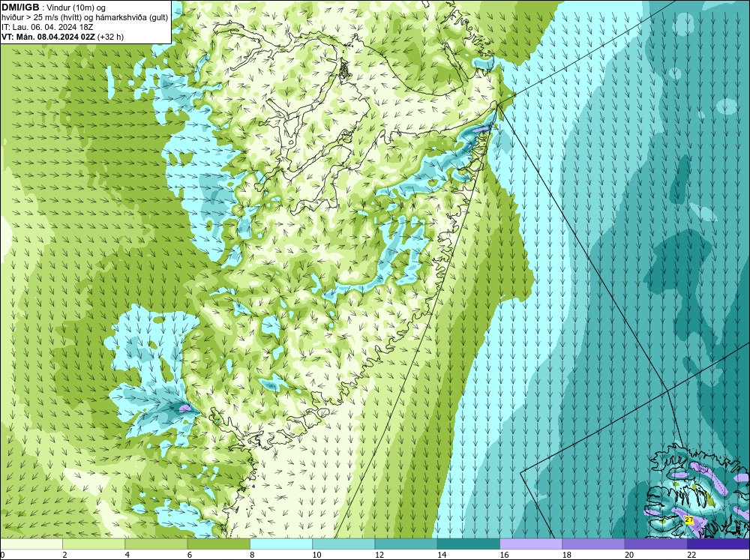Click the '12' label on the color scale

379,555
